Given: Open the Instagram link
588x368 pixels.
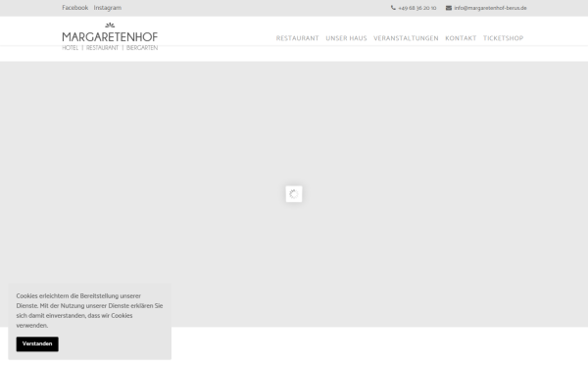Looking at the screenshot, I should click(108, 8).
